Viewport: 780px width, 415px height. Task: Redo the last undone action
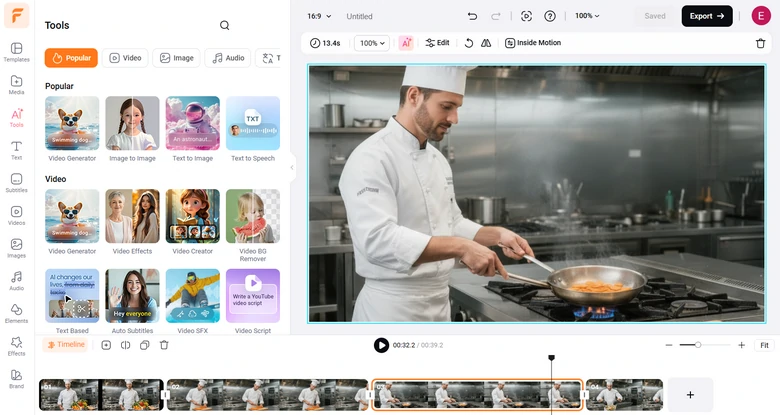tap(495, 16)
